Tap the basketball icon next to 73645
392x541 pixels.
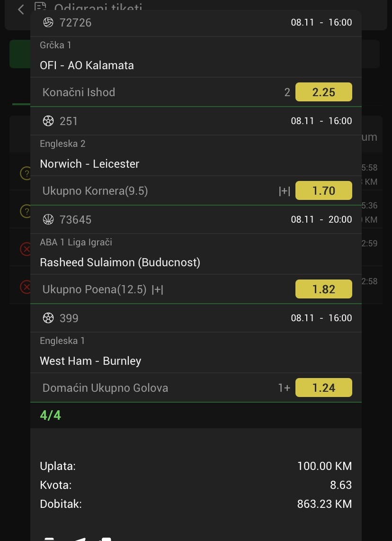tap(48, 219)
